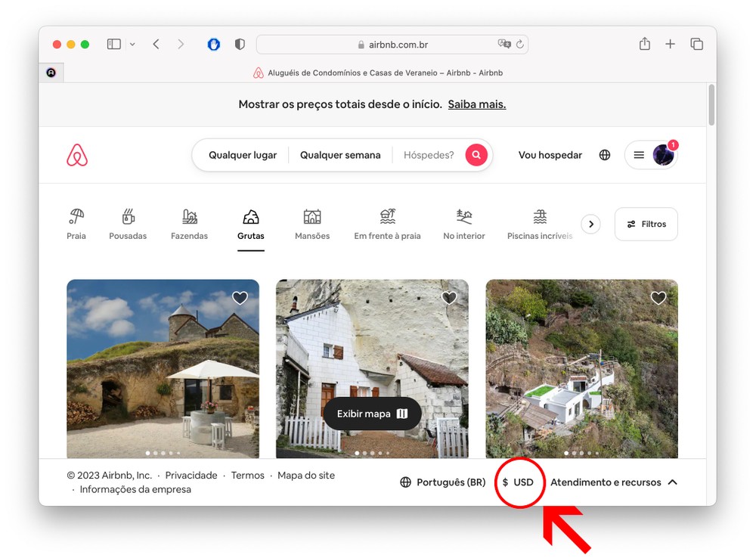The height and width of the screenshot is (558, 756).
Task: Favorite the first cave listing with heart
Action: coord(240,298)
